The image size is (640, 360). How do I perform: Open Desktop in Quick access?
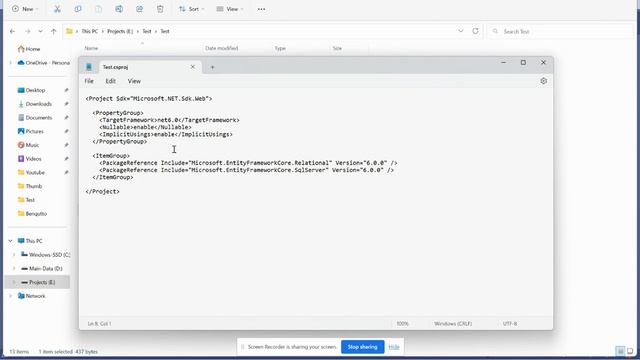[x=31, y=90]
